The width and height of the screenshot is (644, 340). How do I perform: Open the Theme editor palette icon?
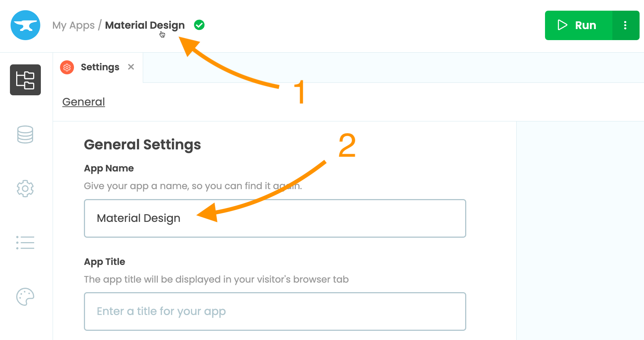25,297
